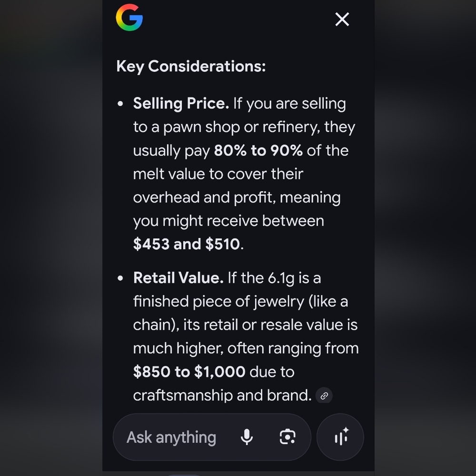Click the text "craftsmanship and brand."
This screenshot has height=476, width=476.
click(x=222, y=395)
